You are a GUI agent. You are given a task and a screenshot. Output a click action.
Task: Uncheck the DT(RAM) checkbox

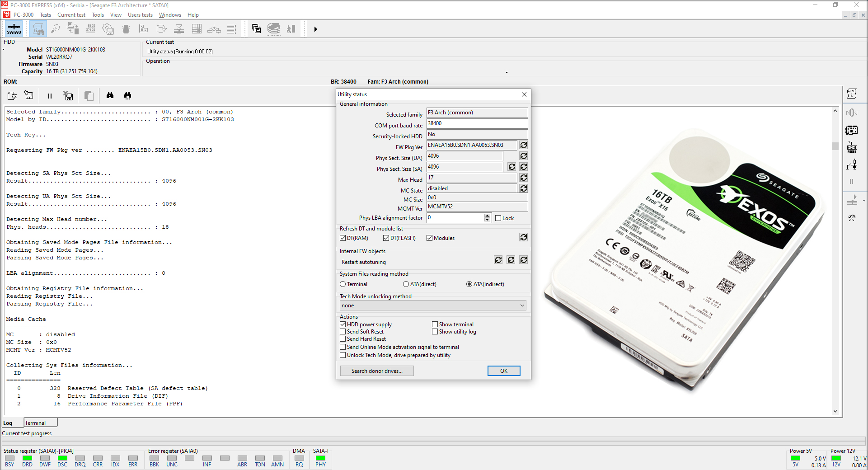tap(343, 238)
